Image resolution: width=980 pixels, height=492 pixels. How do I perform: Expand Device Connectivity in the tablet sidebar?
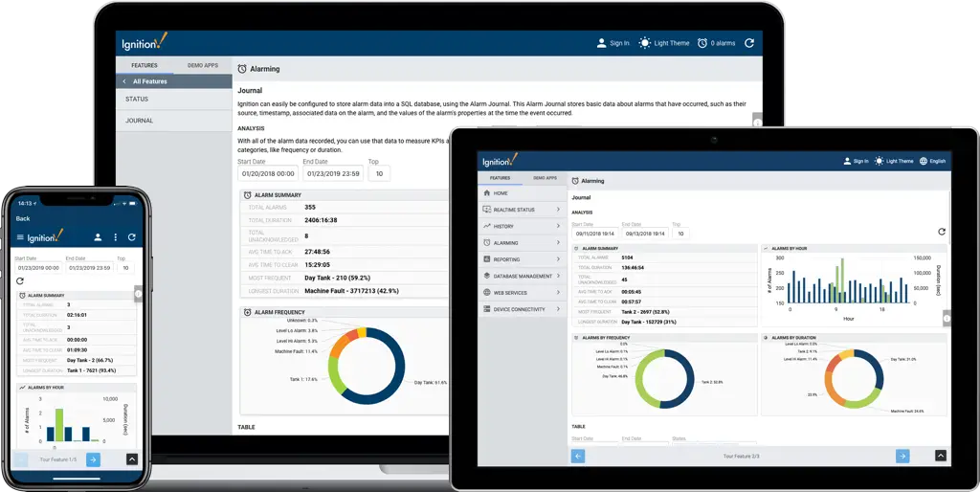click(x=522, y=309)
